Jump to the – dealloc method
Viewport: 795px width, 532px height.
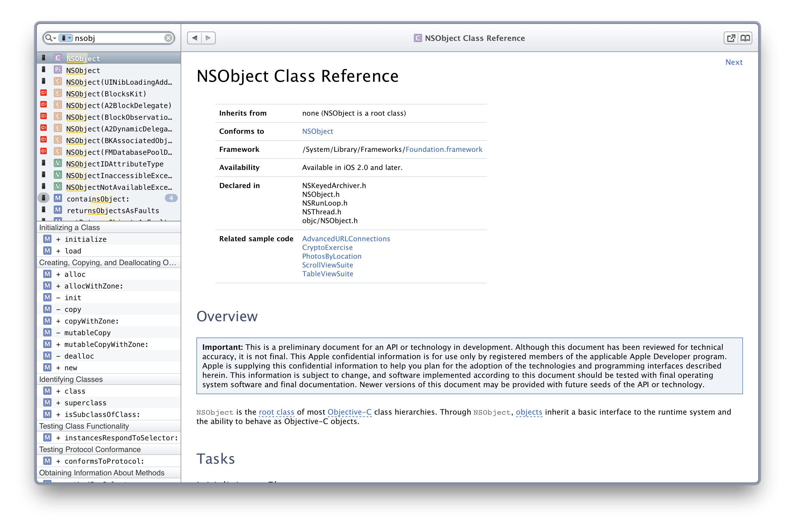pos(79,356)
